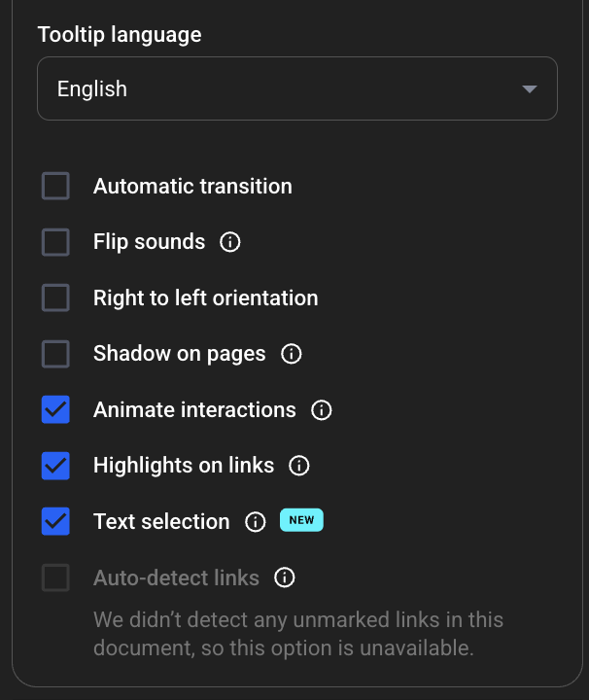Tick the Flip sounds checkbox
Viewport: 589px width, 700px height.
pos(55,242)
